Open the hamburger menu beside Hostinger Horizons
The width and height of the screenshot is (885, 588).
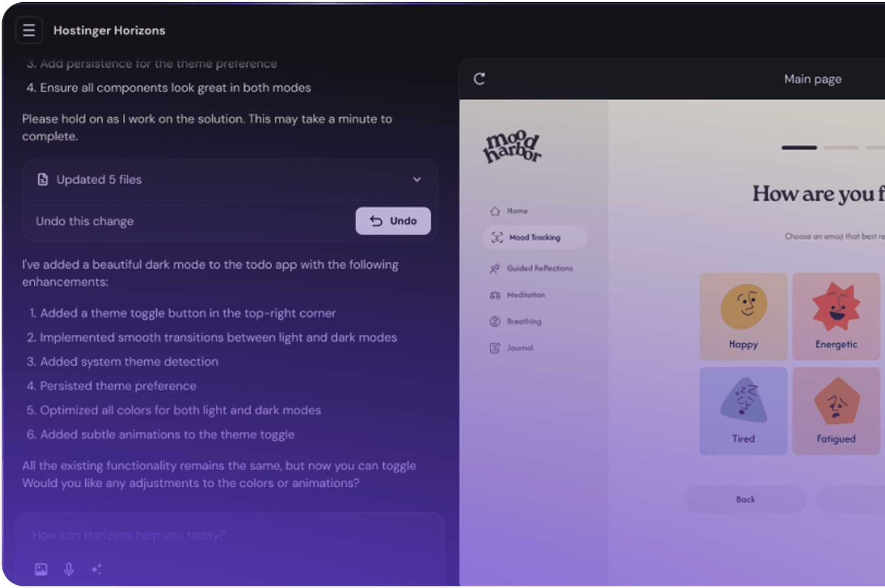[29, 30]
